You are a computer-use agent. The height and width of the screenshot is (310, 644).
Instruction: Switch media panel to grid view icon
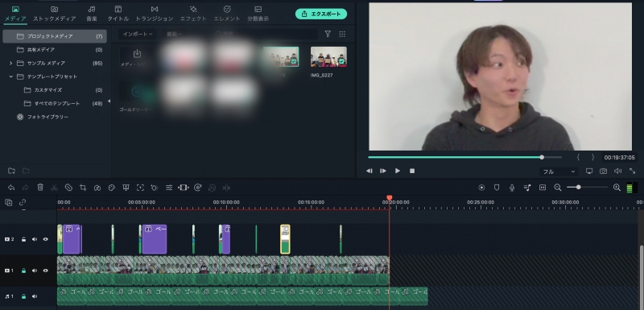[342, 34]
